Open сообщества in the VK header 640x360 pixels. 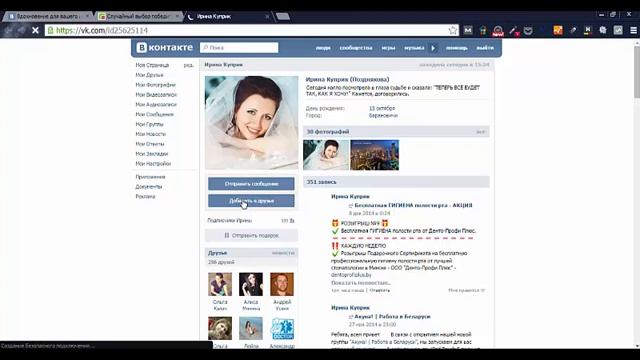pyautogui.click(x=356, y=48)
